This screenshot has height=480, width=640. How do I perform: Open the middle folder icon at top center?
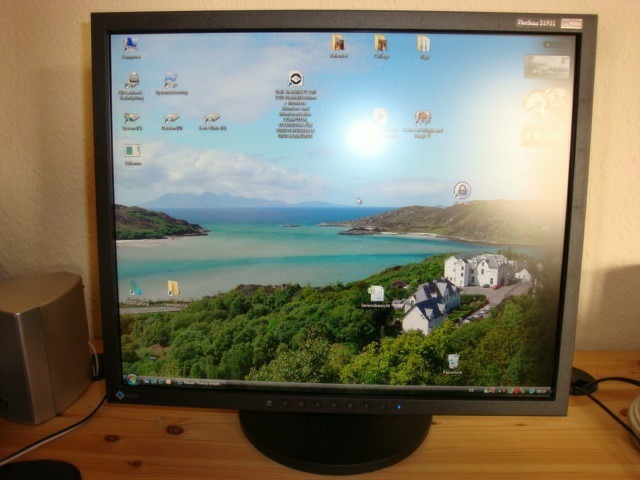[x=381, y=43]
